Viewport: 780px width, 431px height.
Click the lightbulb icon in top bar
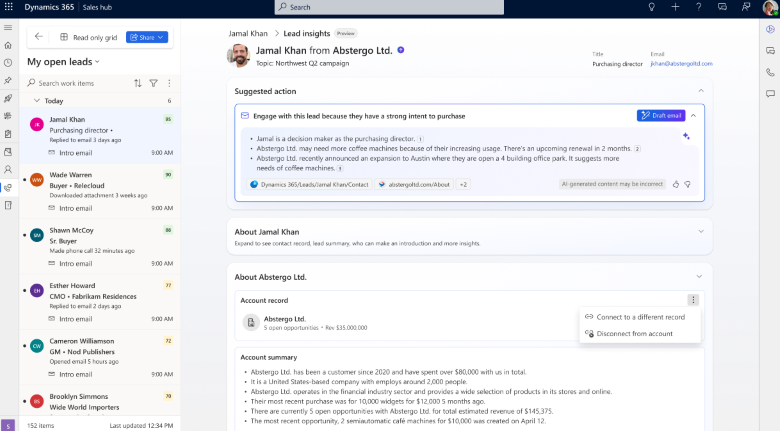[x=651, y=7]
